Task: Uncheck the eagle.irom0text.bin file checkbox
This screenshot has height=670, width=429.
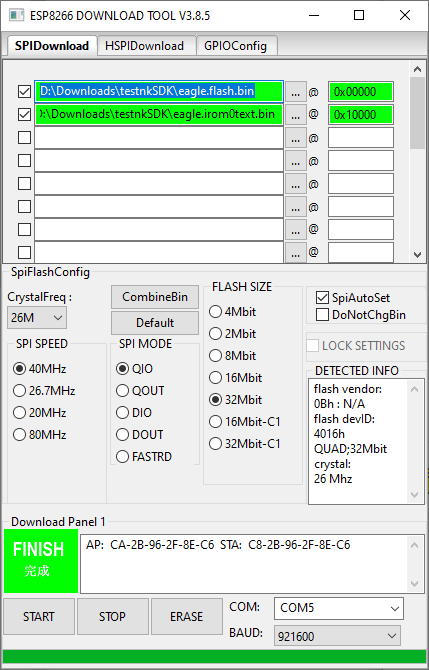Action: click(x=24, y=115)
